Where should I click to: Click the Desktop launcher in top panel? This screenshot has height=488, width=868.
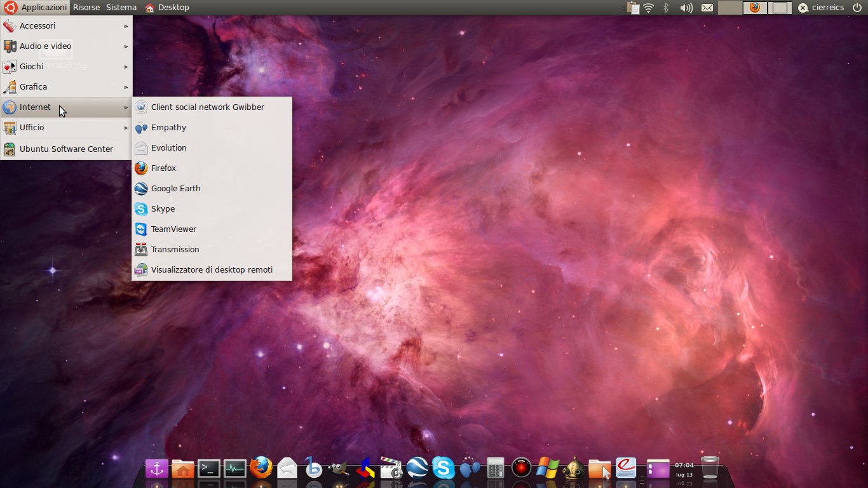(x=167, y=8)
